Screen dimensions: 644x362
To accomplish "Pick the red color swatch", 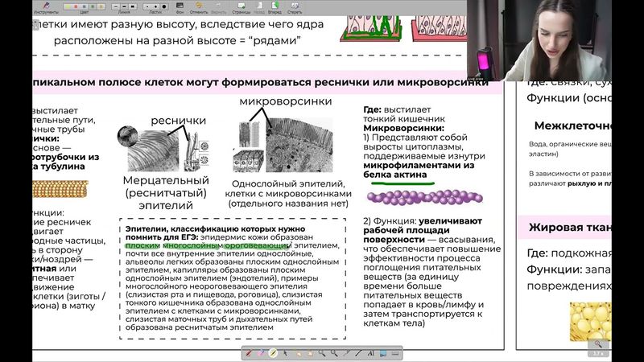I will [76, 6].
